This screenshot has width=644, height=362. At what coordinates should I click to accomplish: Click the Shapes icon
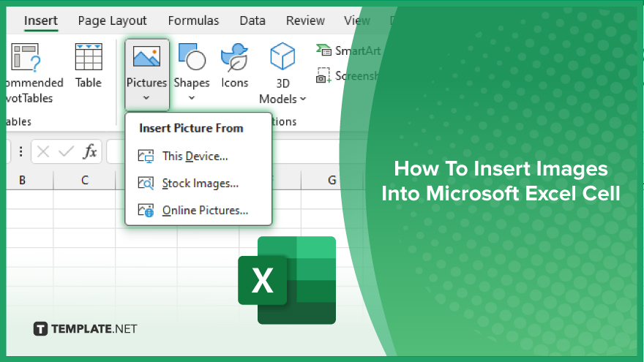tap(192, 56)
